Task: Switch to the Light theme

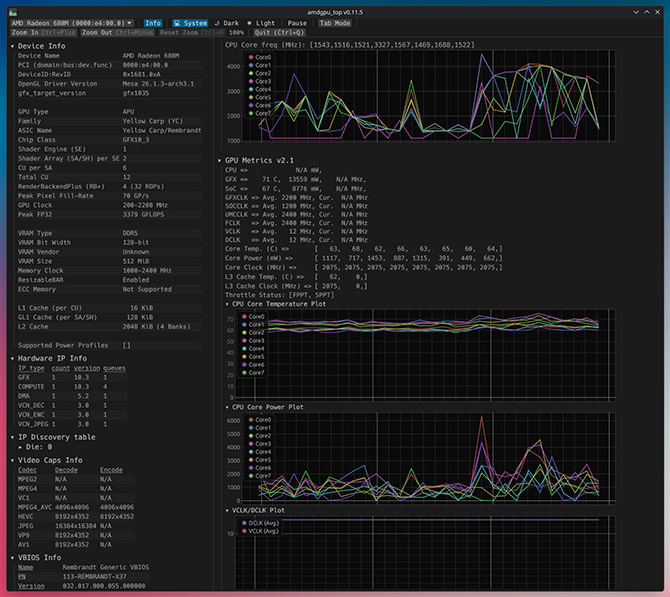Action: tap(261, 23)
